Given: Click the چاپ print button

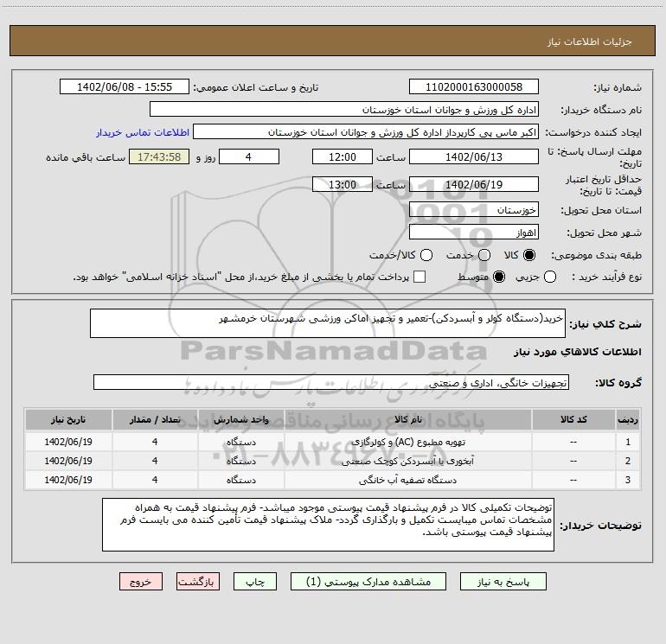Looking at the screenshot, I should point(255,582).
